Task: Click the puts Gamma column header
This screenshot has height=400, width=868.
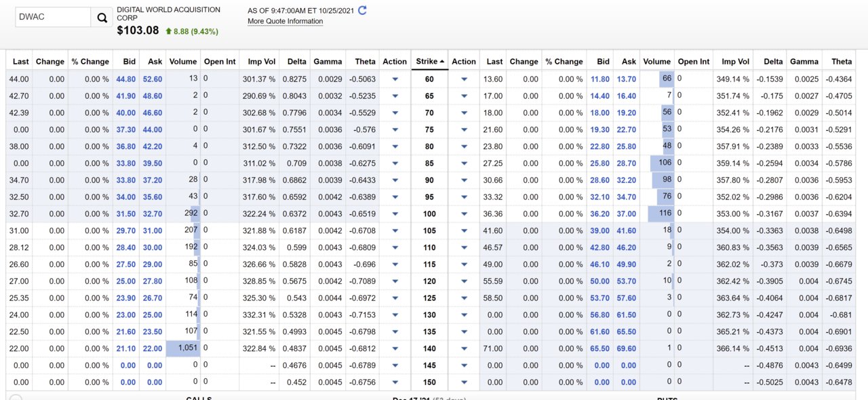Action: pos(804,61)
